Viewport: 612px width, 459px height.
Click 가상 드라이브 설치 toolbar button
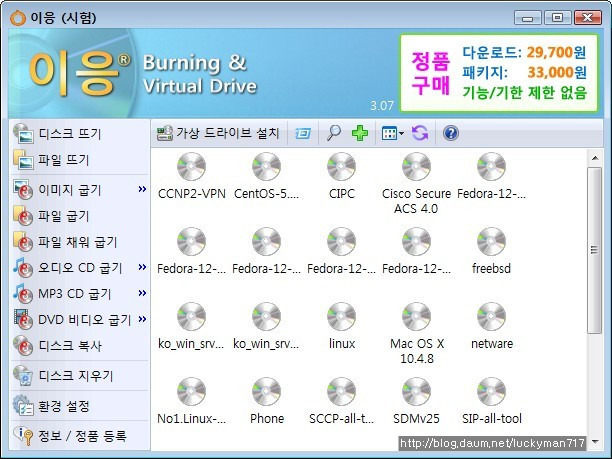point(218,133)
